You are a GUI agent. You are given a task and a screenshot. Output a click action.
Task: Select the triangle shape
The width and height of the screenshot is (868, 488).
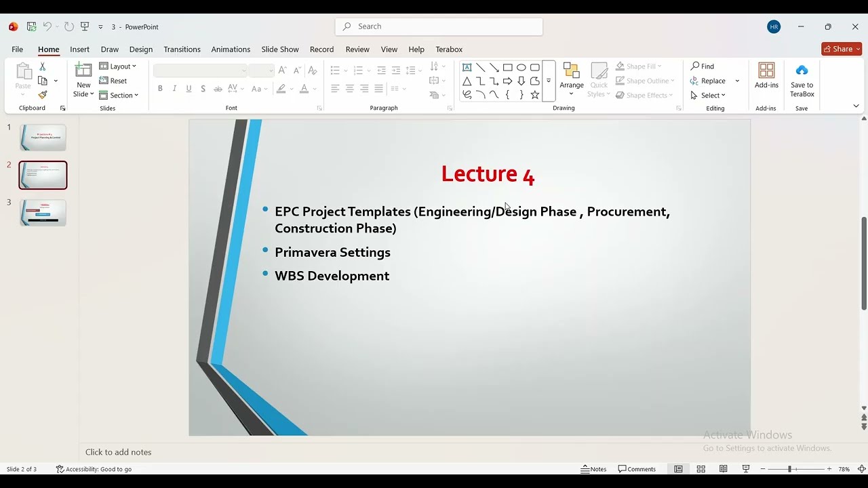467,81
